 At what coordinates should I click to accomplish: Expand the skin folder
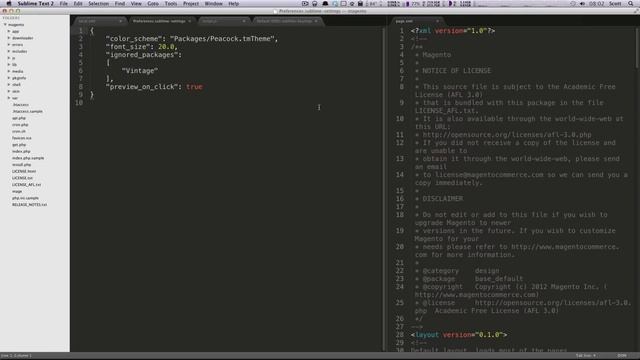click(x=9, y=91)
